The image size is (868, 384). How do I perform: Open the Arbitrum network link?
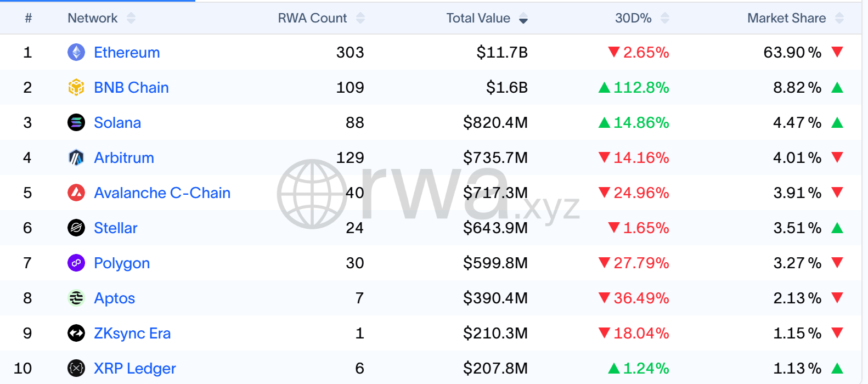tap(124, 157)
